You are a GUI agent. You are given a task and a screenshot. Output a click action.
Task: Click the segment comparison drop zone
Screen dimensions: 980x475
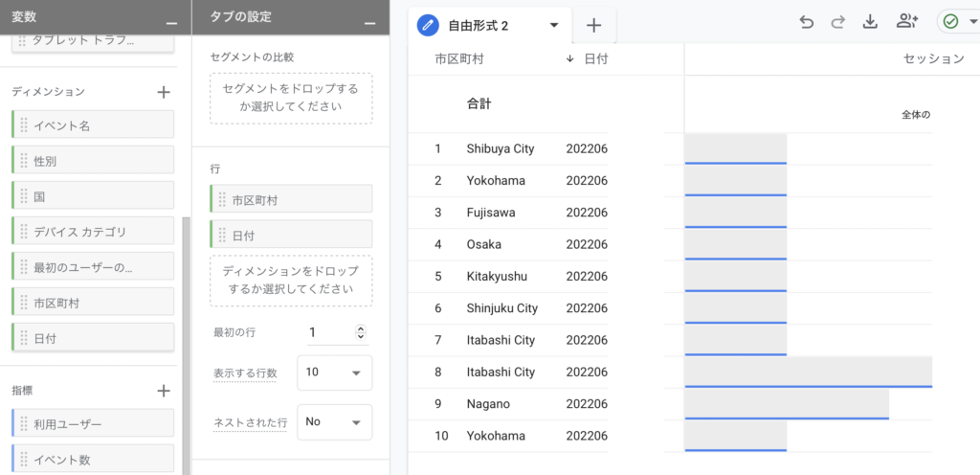pyautogui.click(x=291, y=98)
